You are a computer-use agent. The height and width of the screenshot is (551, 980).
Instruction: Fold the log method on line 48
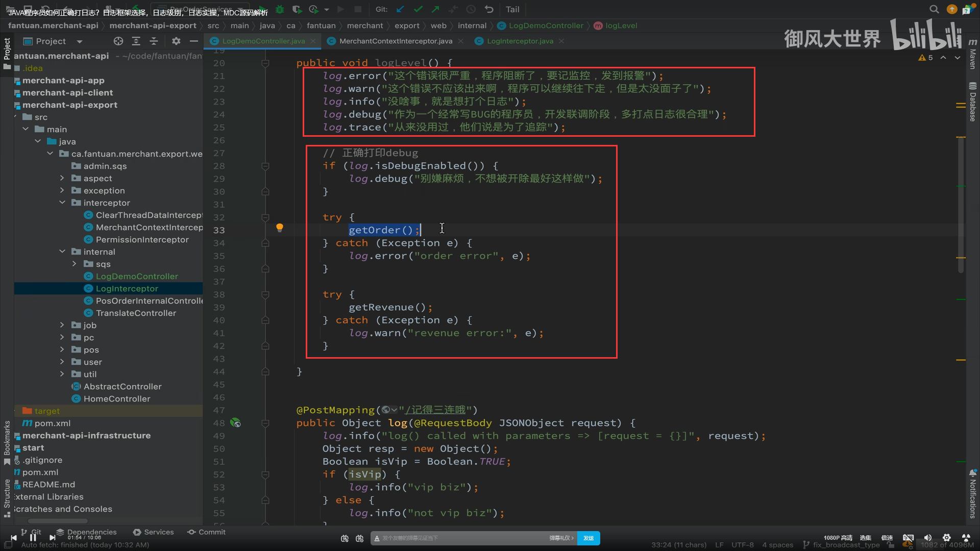pos(265,423)
